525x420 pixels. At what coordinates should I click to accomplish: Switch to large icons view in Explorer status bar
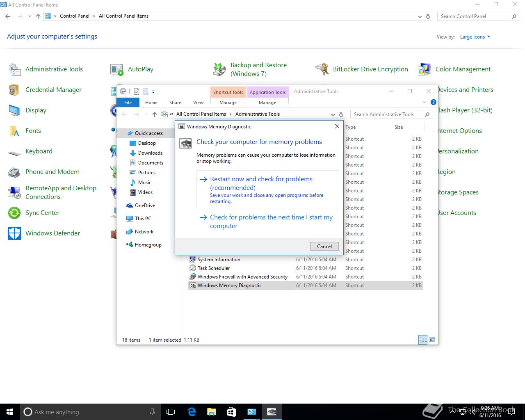click(431, 340)
